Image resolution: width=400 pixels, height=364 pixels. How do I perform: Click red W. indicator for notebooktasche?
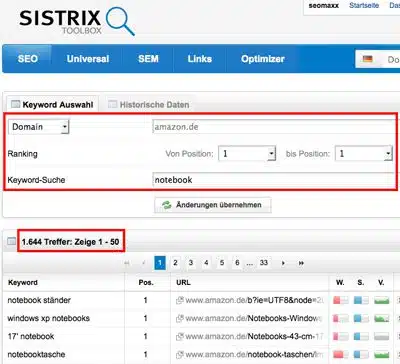coord(341,354)
